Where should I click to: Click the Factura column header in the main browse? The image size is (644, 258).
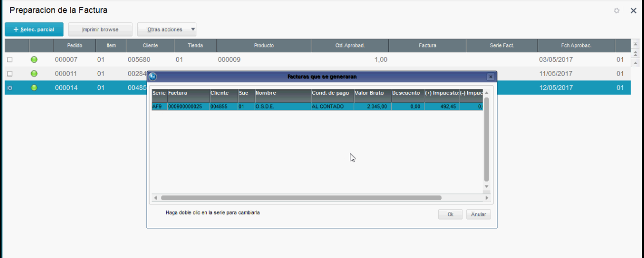(x=427, y=45)
